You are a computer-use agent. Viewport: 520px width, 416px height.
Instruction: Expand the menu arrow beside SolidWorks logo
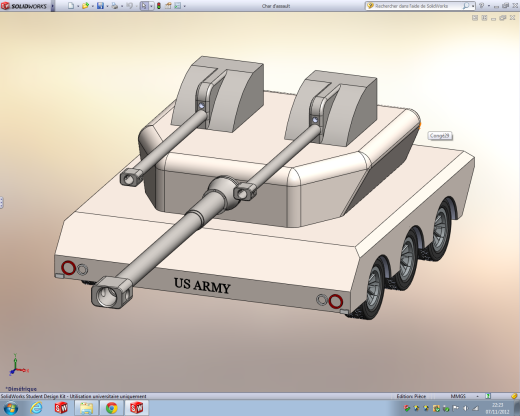tap(52, 6)
